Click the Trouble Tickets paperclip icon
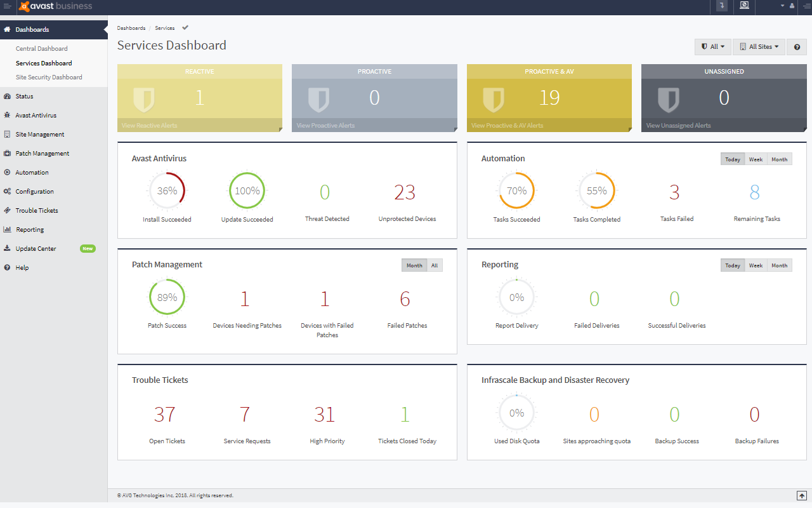 coord(6,210)
